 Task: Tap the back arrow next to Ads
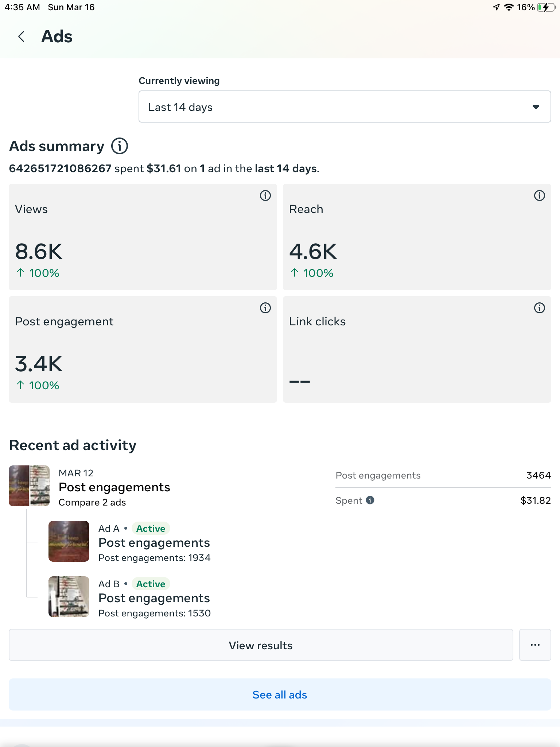click(22, 36)
